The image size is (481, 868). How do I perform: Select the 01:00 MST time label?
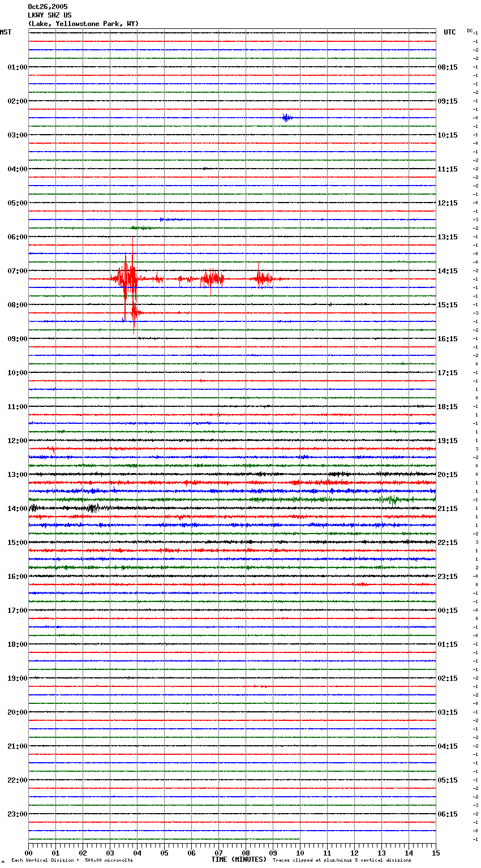[17, 67]
